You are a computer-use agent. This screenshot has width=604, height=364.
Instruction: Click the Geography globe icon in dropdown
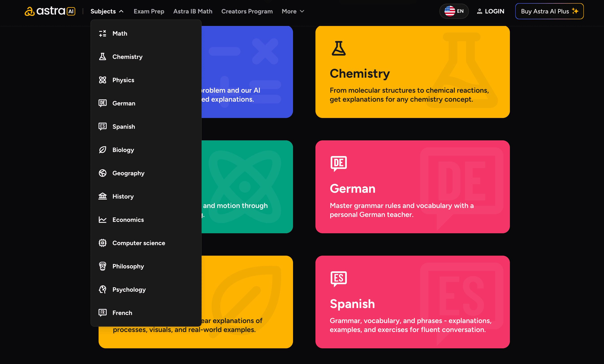tap(102, 173)
